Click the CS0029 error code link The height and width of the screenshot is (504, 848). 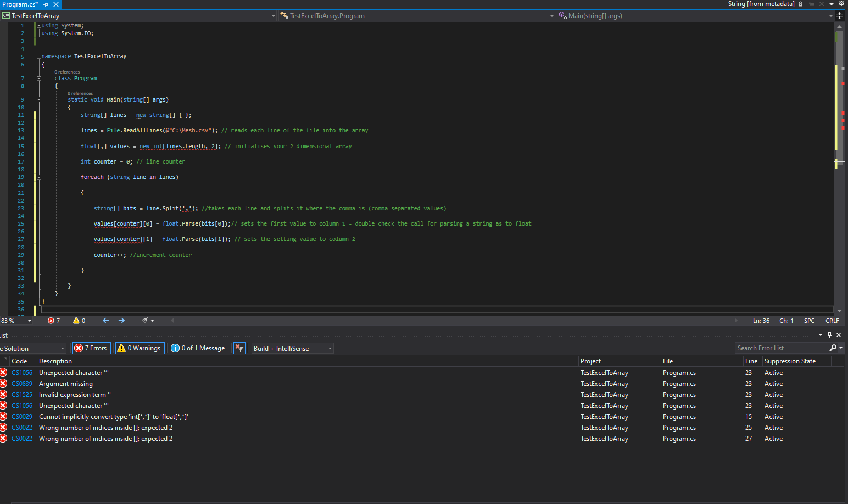tap(22, 417)
